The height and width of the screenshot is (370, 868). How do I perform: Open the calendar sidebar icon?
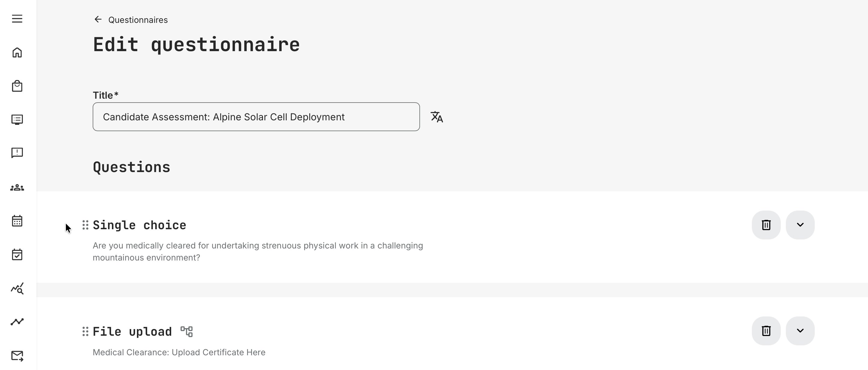[x=17, y=221]
